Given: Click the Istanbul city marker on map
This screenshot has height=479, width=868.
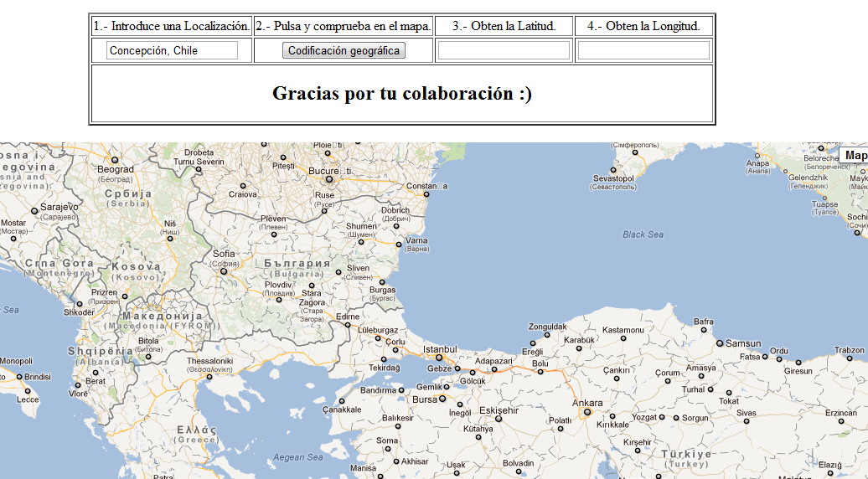Looking at the screenshot, I should click(438, 358).
